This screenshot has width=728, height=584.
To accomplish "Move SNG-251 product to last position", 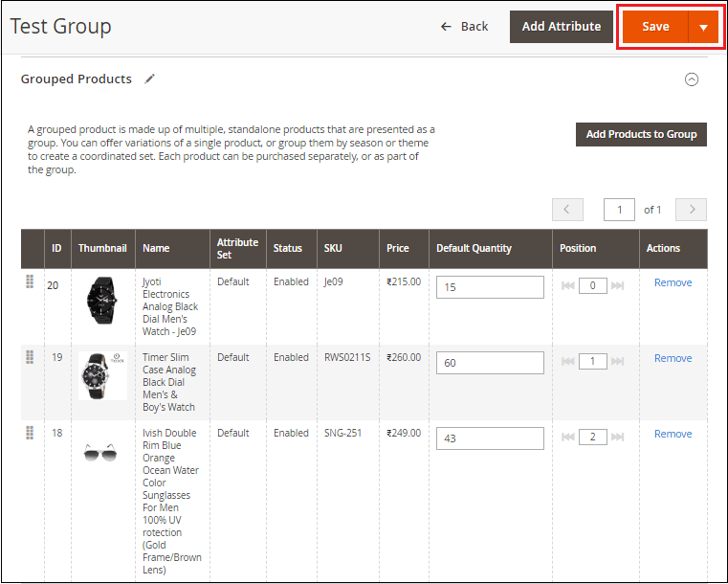I will point(617,438).
